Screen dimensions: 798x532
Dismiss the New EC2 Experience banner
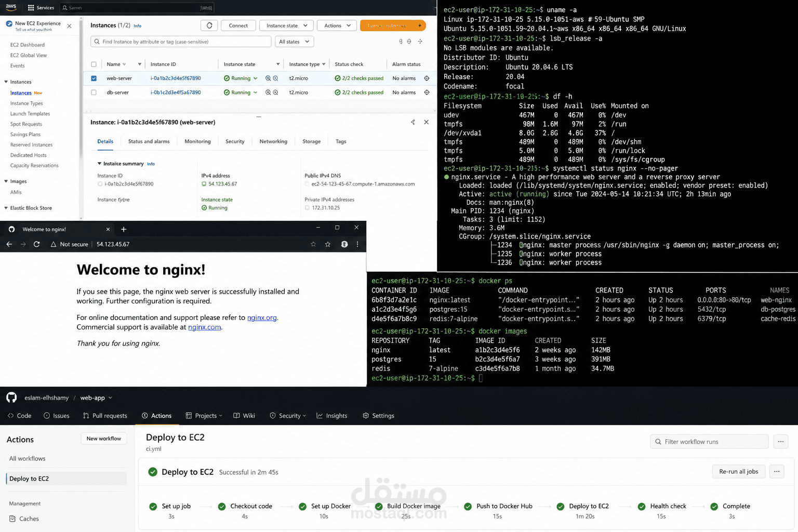click(x=70, y=25)
